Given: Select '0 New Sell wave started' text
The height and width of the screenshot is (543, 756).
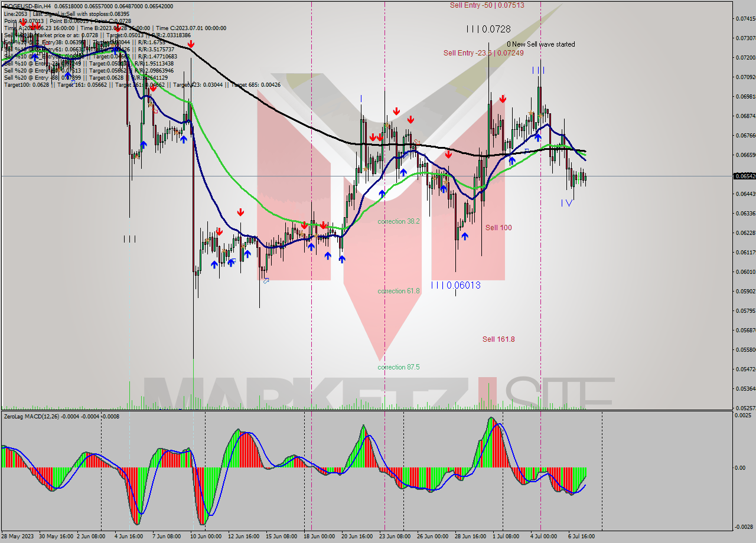Looking at the screenshot, I should (540, 44).
